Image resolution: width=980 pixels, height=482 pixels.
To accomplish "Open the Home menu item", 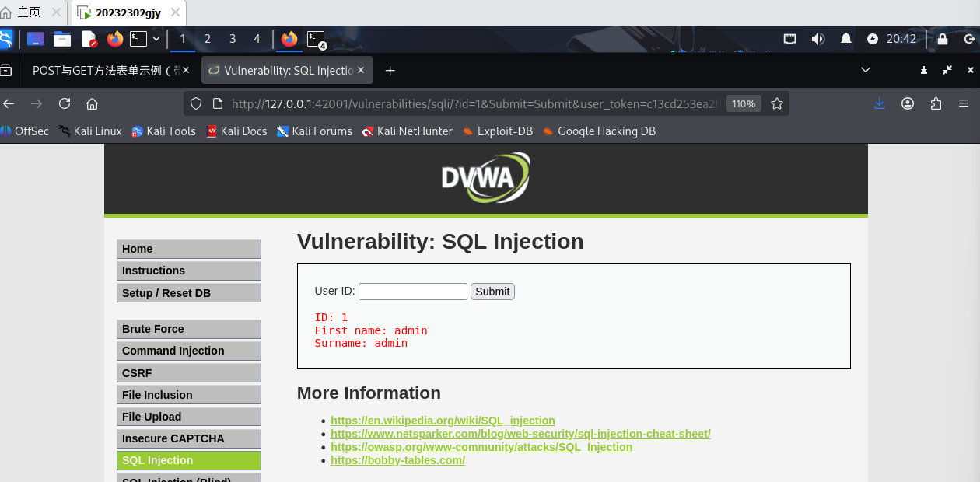I will click(x=189, y=249).
